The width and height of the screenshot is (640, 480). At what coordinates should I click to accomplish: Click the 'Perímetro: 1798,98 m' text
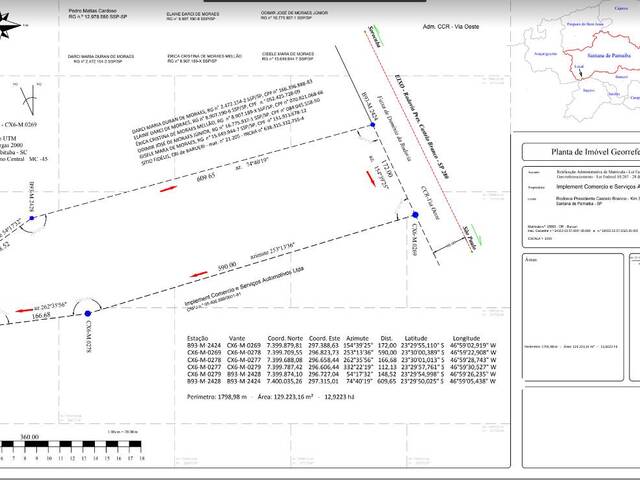click(x=217, y=397)
